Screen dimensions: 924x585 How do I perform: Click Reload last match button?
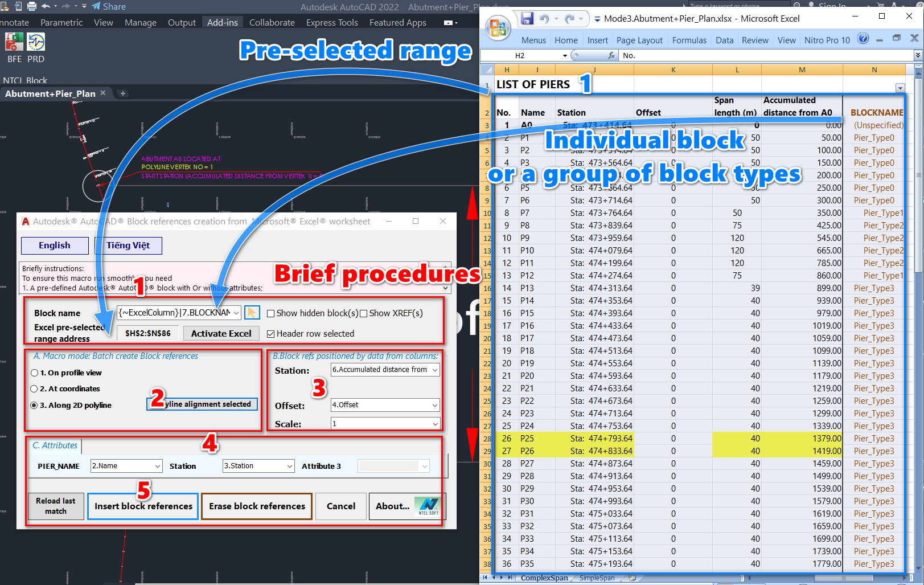(x=55, y=506)
